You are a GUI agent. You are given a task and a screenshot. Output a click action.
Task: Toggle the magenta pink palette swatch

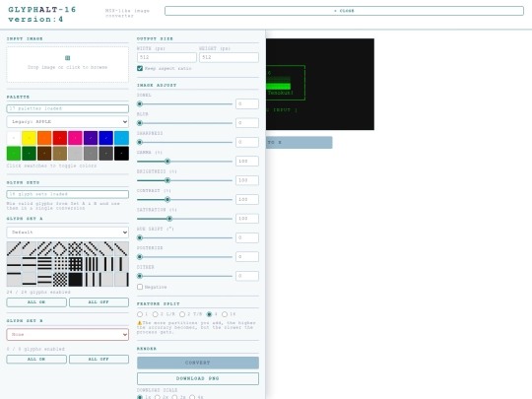coord(75,138)
